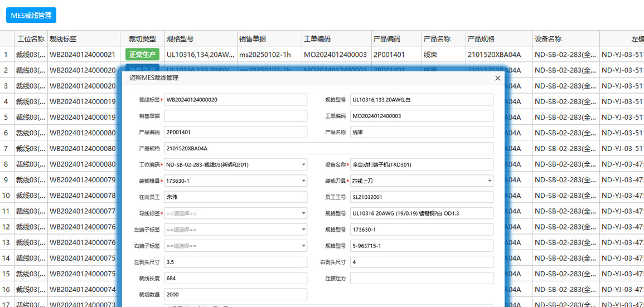Click the empty 压接压力 input field

tap(422, 278)
